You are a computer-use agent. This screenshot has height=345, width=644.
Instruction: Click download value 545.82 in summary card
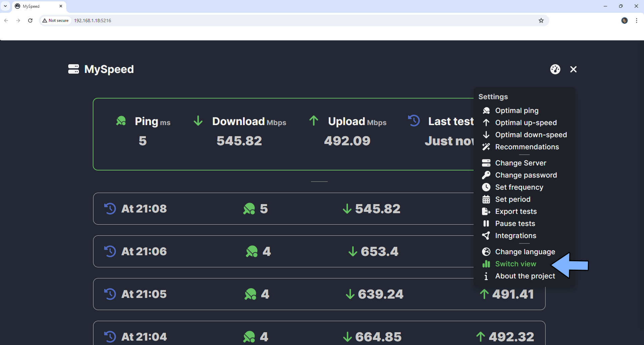click(239, 141)
